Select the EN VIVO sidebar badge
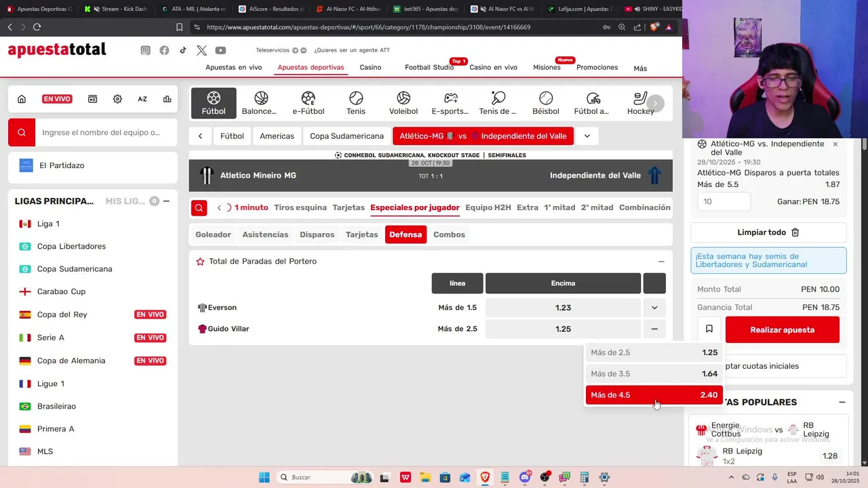The height and width of the screenshot is (488, 868). (57, 99)
